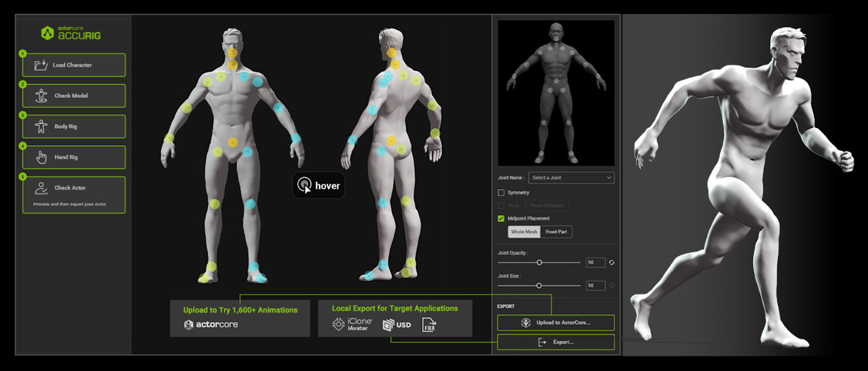868x371 pixels.
Task: Click the EXPORT section heading
Action: [506, 306]
